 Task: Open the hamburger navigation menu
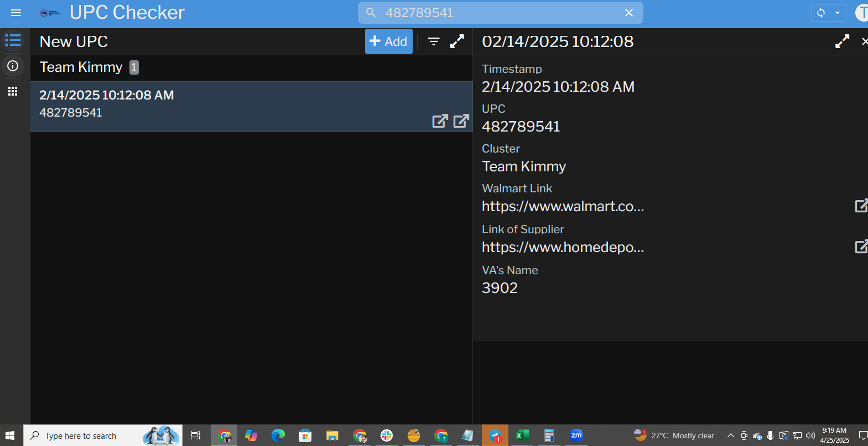(16, 13)
